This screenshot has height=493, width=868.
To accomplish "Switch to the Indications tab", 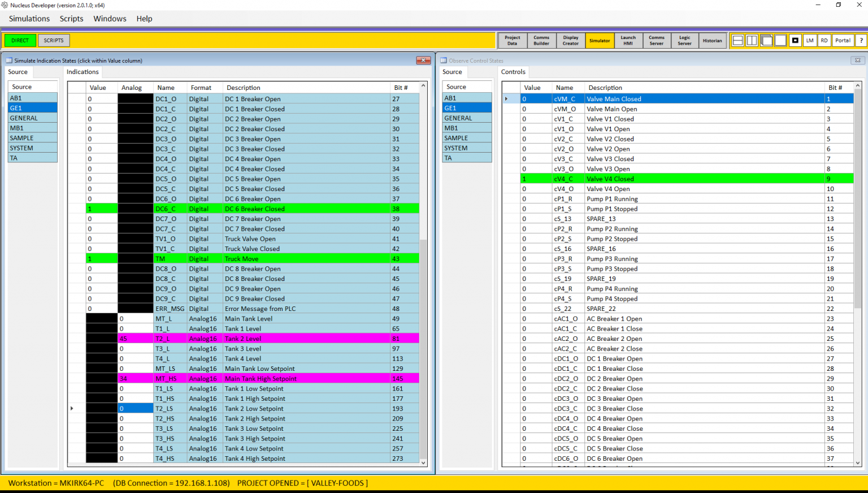I will [x=83, y=72].
